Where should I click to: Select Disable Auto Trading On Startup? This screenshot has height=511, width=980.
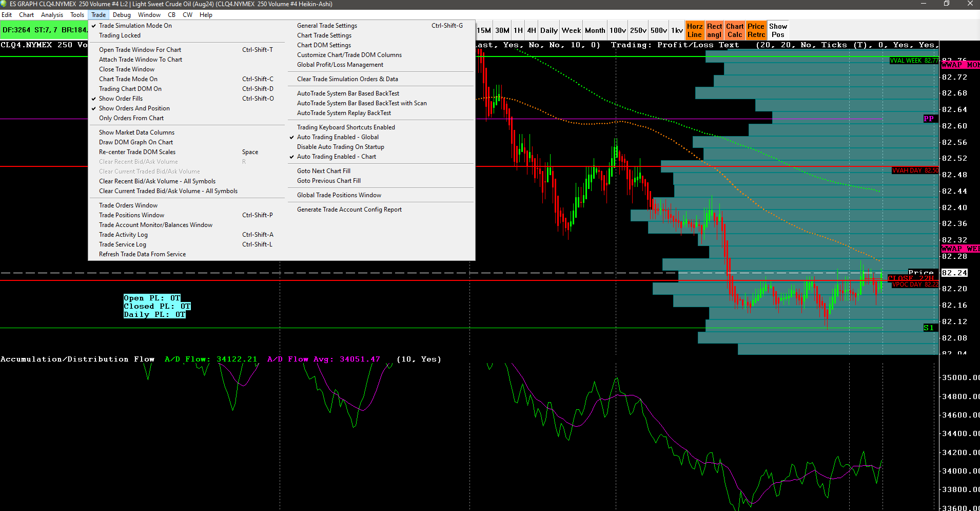coord(380,147)
